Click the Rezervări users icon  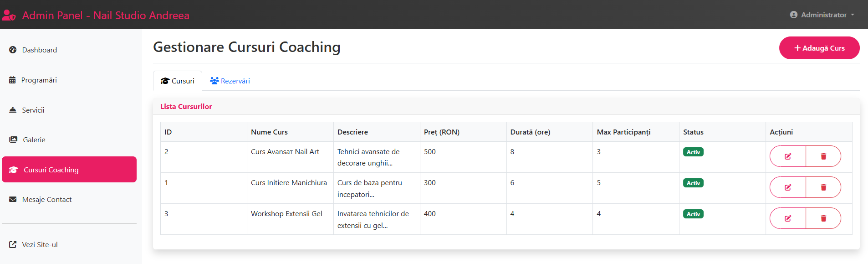pos(214,81)
